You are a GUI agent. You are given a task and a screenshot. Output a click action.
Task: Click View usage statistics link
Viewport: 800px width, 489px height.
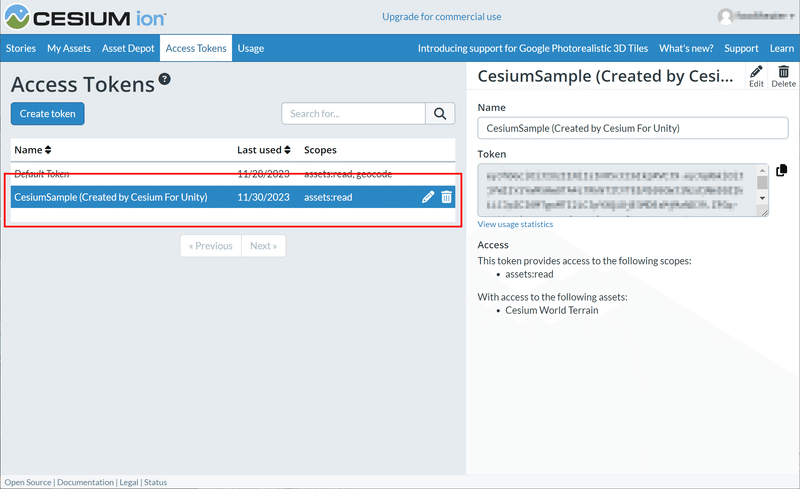pyautogui.click(x=515, y=224)
